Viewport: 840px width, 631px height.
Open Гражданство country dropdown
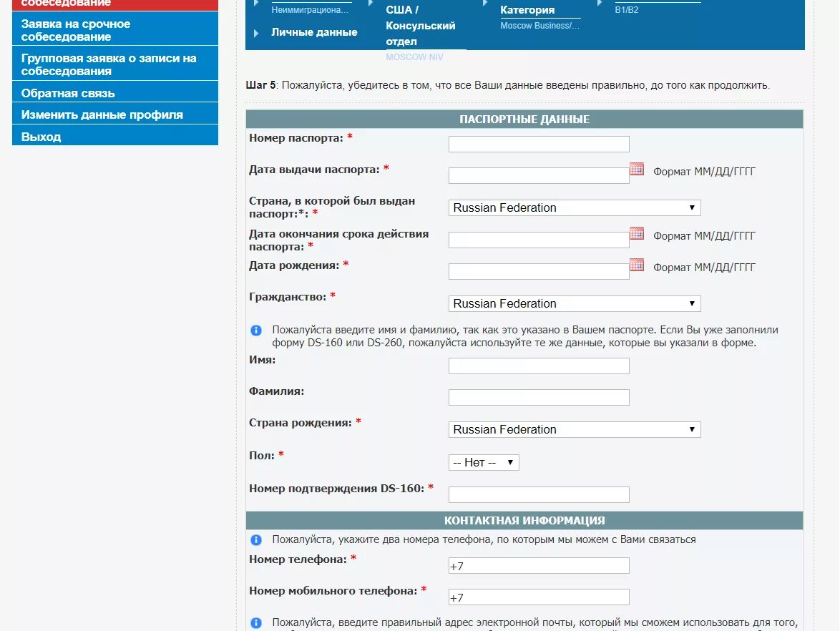coord(575,304)
